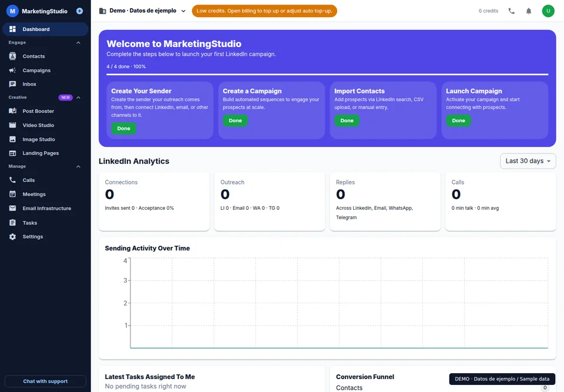Screen dimensions: 564x392
Task: Click the Sending Activity Over Time heading
Action: point(147,248)
